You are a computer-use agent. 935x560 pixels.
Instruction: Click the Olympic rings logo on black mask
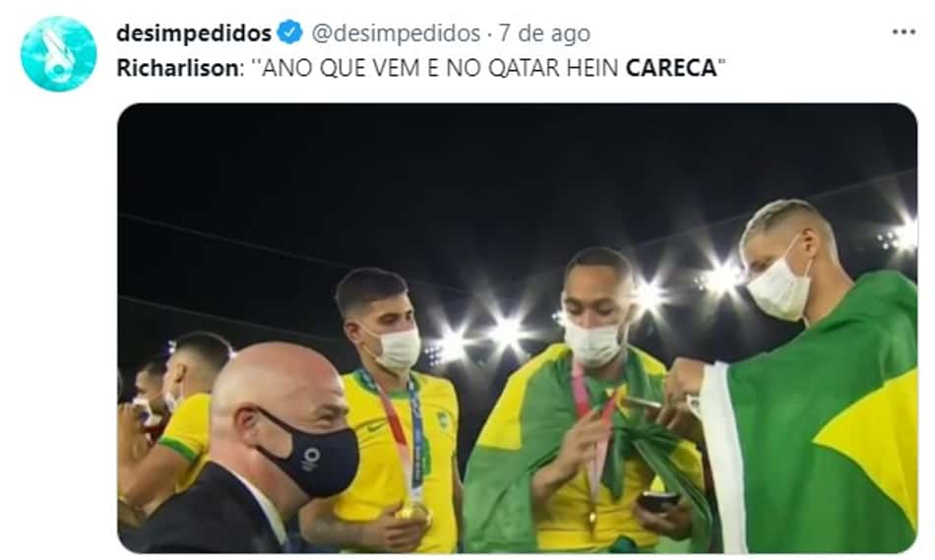tap(311, 459)
